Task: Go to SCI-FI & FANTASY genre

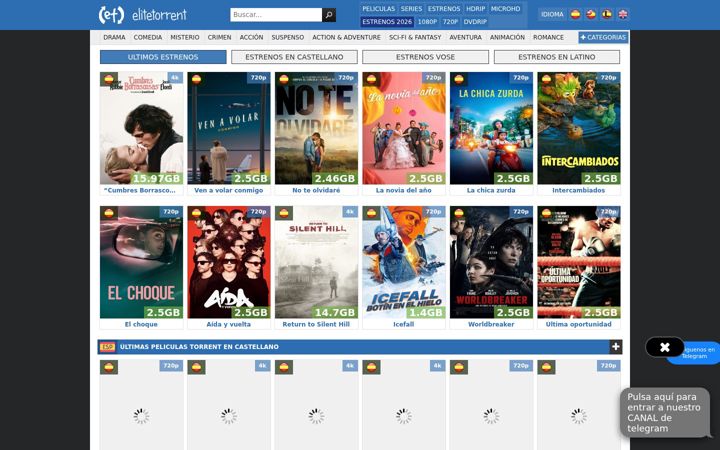Action: [x=415, y=37]
